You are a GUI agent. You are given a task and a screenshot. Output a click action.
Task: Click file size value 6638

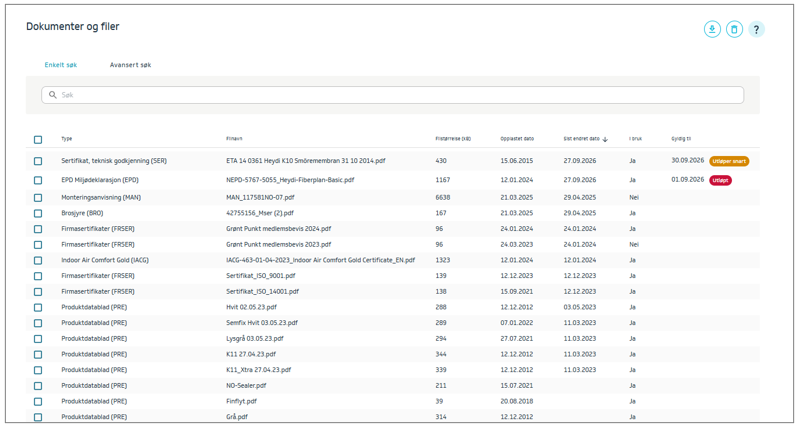click(443, 197)
